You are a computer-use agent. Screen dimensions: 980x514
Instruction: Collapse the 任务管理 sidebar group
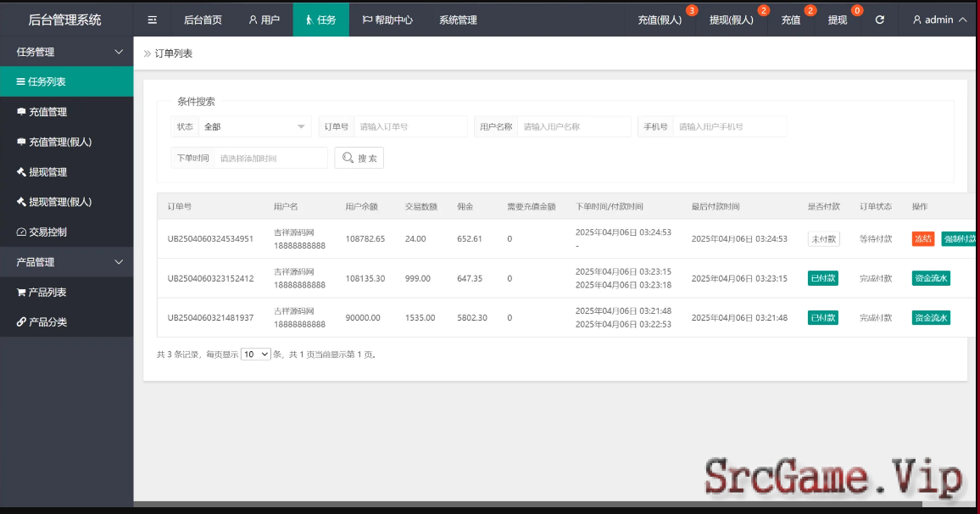67,52
